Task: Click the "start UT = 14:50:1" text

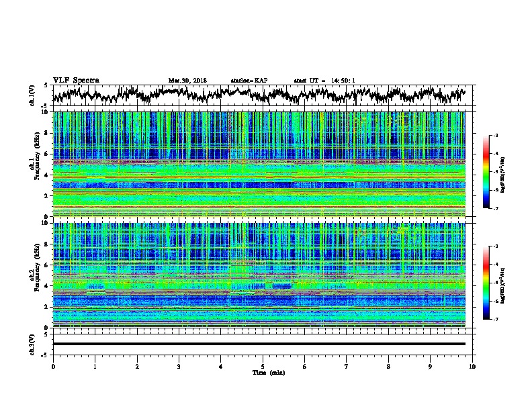Action: [x=324, y=81]
